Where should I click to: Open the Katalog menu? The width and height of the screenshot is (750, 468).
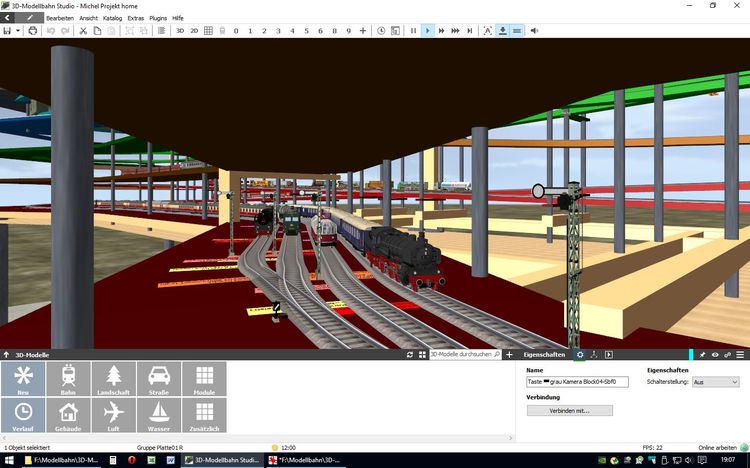112,18
